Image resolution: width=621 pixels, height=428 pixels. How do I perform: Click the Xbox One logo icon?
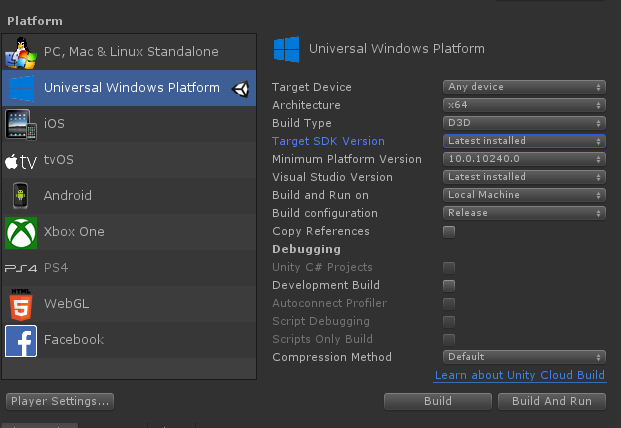[21, 232]
